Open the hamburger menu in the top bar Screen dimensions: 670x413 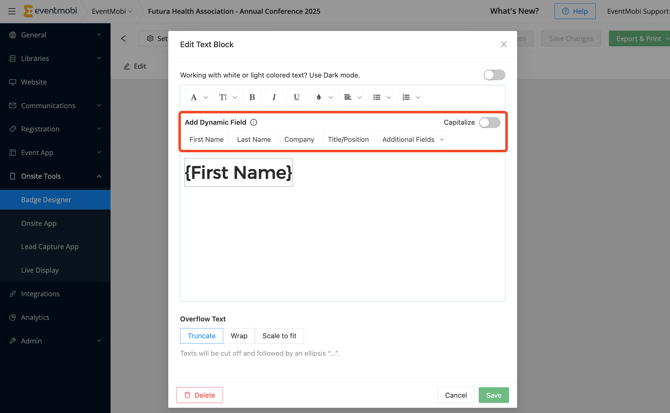(x=11, y=11)
